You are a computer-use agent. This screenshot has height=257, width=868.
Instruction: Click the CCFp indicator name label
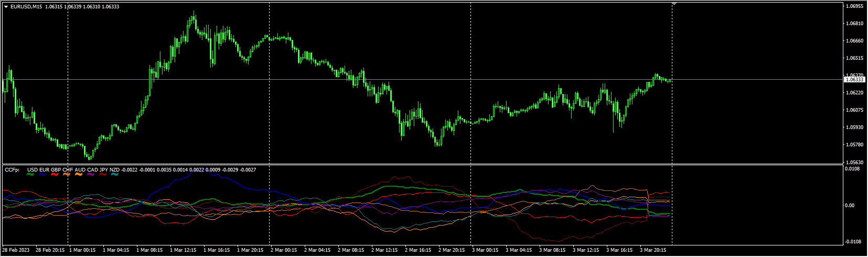click(12, 170)
